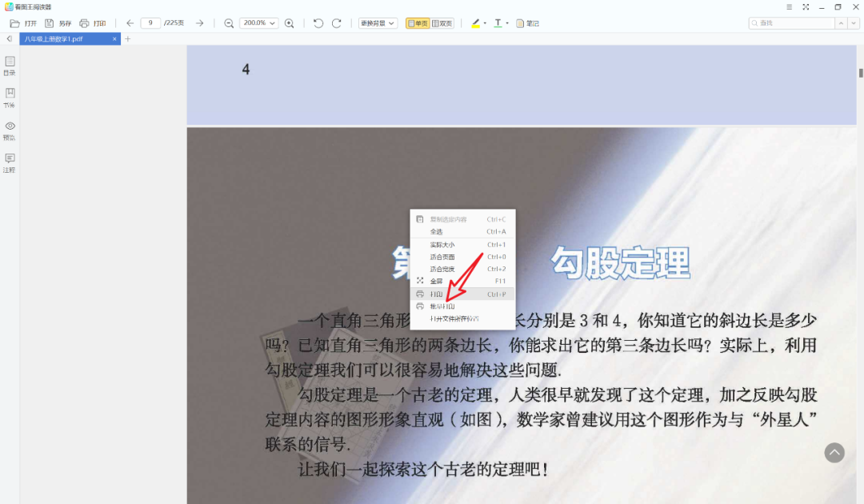The height and width of the screenshot is (504, 864).
Task: Click the page number input showing 9
Action: [x=150, y=23]
